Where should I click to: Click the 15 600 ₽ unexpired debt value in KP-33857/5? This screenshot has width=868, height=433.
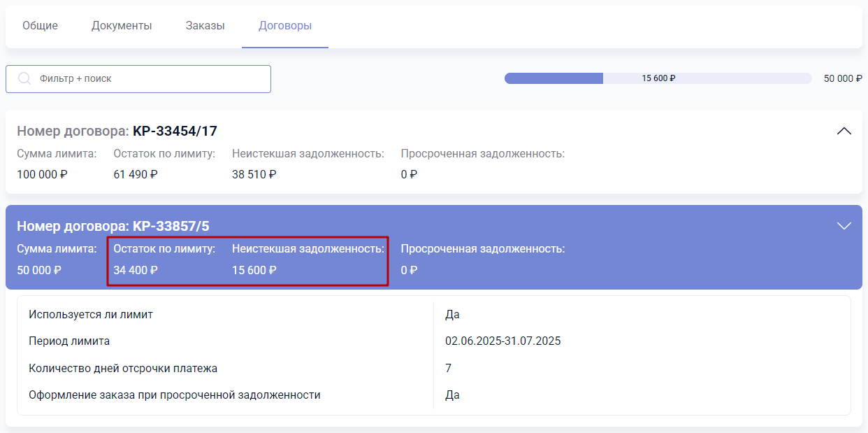(x=254, y=269)
